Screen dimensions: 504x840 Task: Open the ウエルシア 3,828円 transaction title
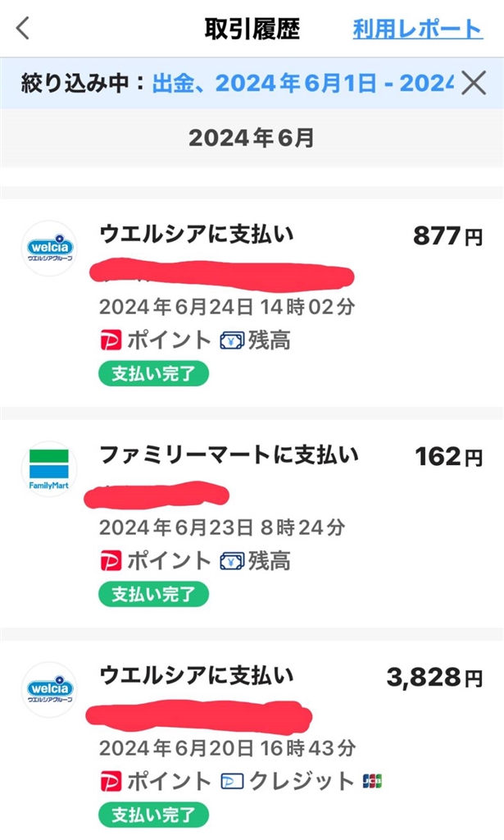[196, 676]
